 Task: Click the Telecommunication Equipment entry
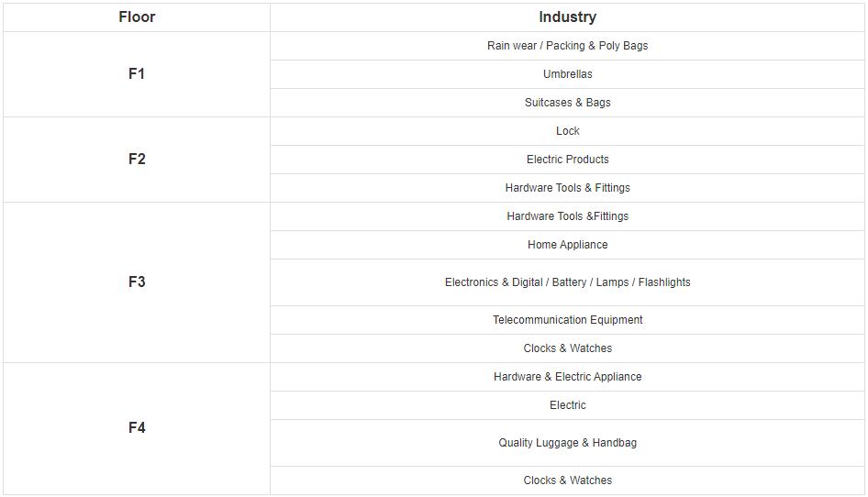click(x=567, y=320)
